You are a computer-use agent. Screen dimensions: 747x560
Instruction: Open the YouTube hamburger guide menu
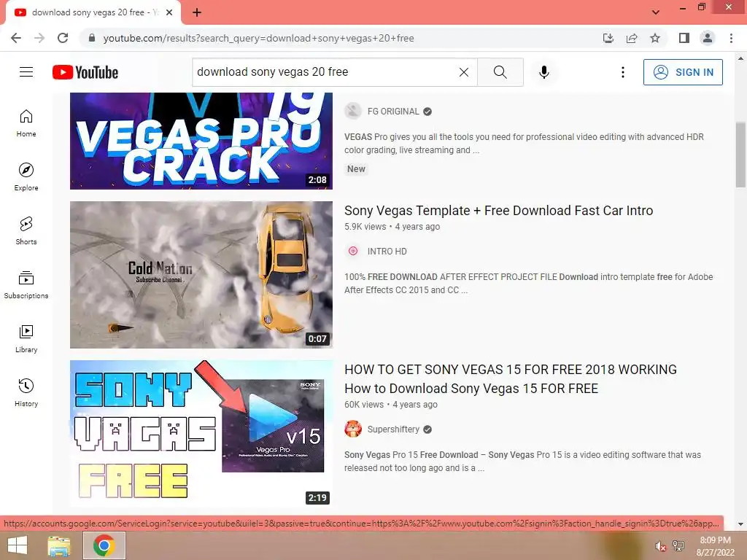coord(26,72)
